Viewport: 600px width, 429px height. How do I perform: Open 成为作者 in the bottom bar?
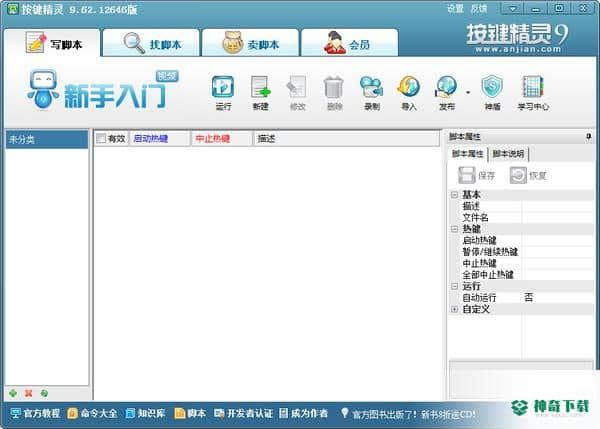pyautogui.click(x=304, y=413)
